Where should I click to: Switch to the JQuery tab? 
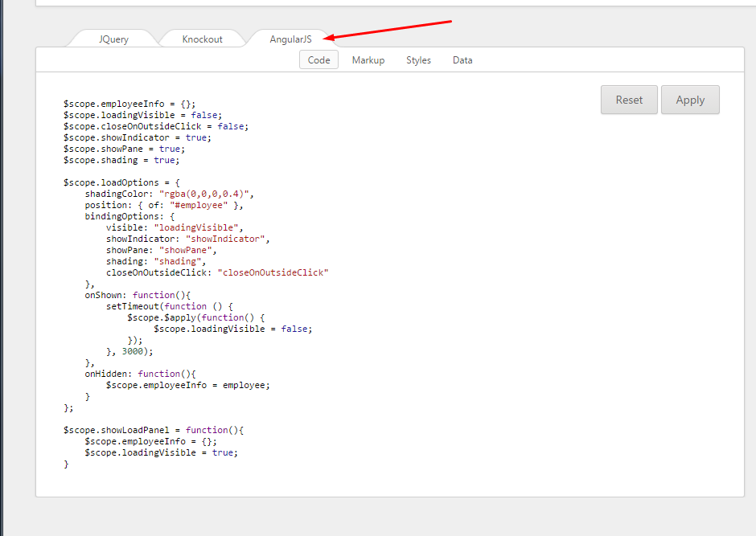click(113, 39)
